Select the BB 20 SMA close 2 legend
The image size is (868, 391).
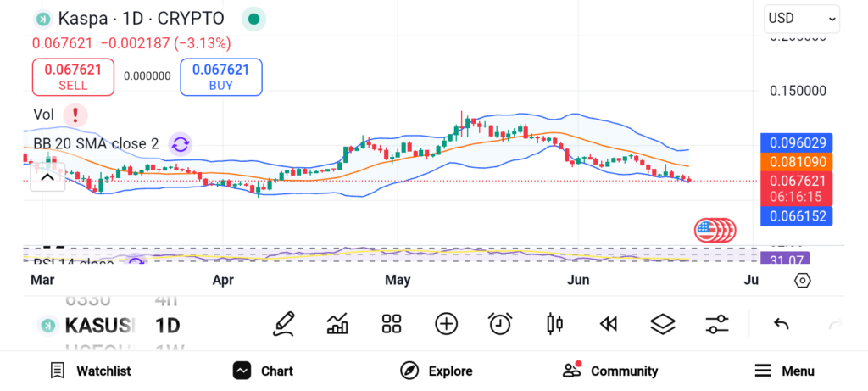97,144
